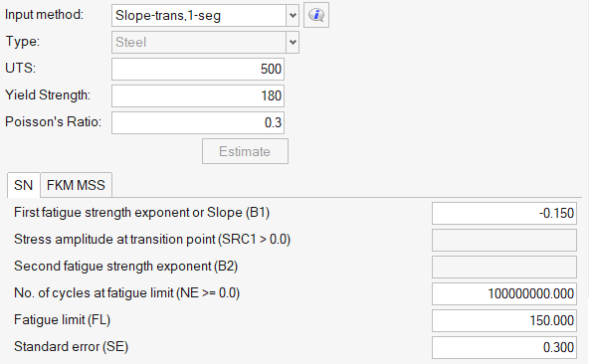Switch to the SN tab

click(x=23, y=185)
